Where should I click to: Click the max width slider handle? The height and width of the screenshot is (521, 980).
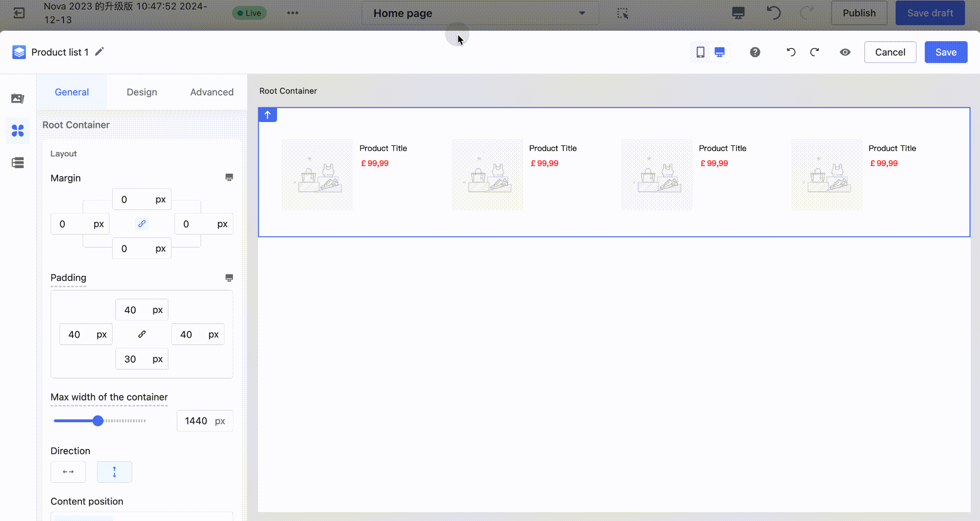pyautogui.click(x=98, y=421)
